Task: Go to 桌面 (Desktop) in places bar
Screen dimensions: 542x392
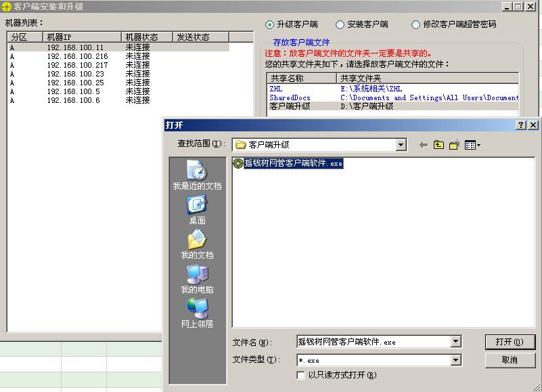Action: point(197,210)
